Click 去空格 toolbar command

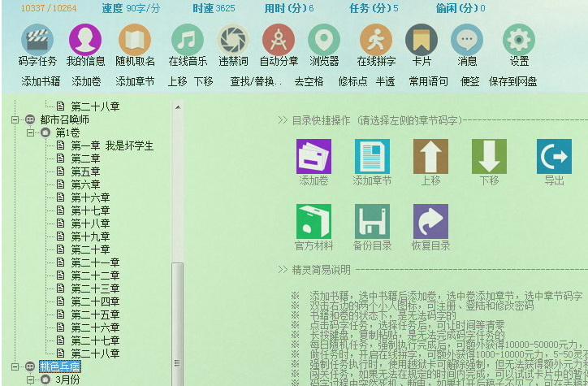[x=309, y=81]
